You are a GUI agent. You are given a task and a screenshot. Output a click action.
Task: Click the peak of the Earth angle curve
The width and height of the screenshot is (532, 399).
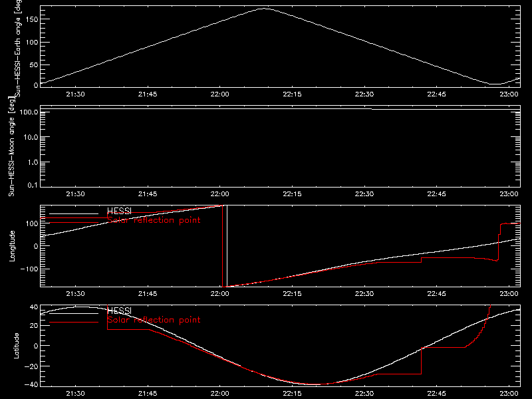coord(265,9)
